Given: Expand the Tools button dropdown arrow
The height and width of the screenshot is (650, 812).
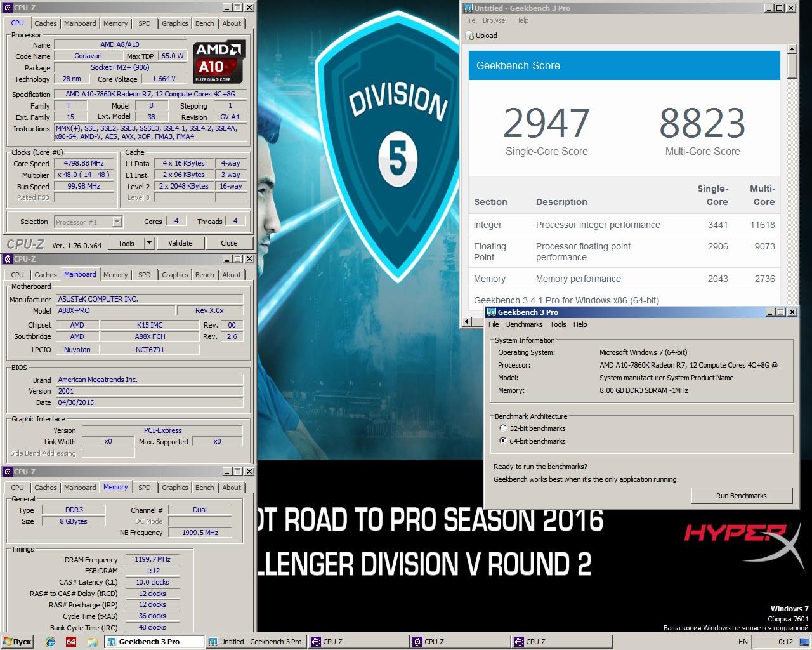Looking at the screenshot, I should [149, 243].
